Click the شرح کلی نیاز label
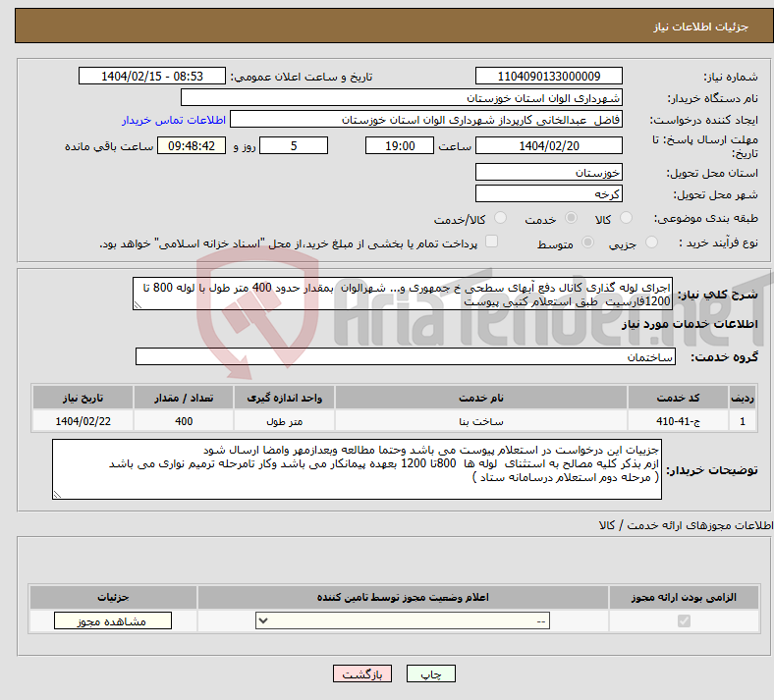Viewport: 774px width, 700px height. click(x=718, y=295)
